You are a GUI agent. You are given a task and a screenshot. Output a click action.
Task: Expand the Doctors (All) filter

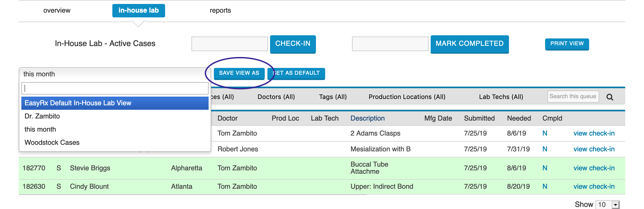[276, 97]
